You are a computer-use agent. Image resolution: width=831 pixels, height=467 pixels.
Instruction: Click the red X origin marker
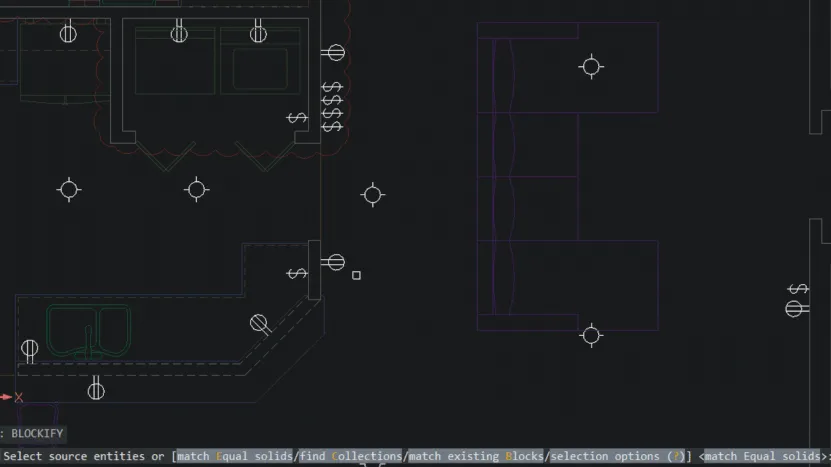click(19, 397)
